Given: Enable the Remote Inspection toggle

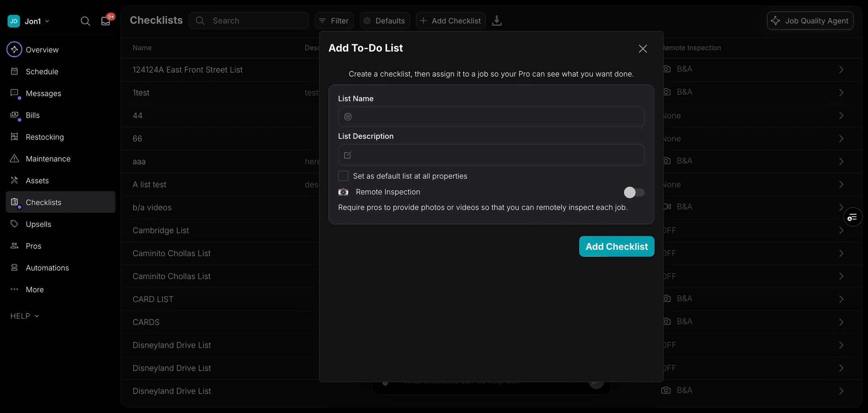Looking at the screenshot, I should 634,192.
